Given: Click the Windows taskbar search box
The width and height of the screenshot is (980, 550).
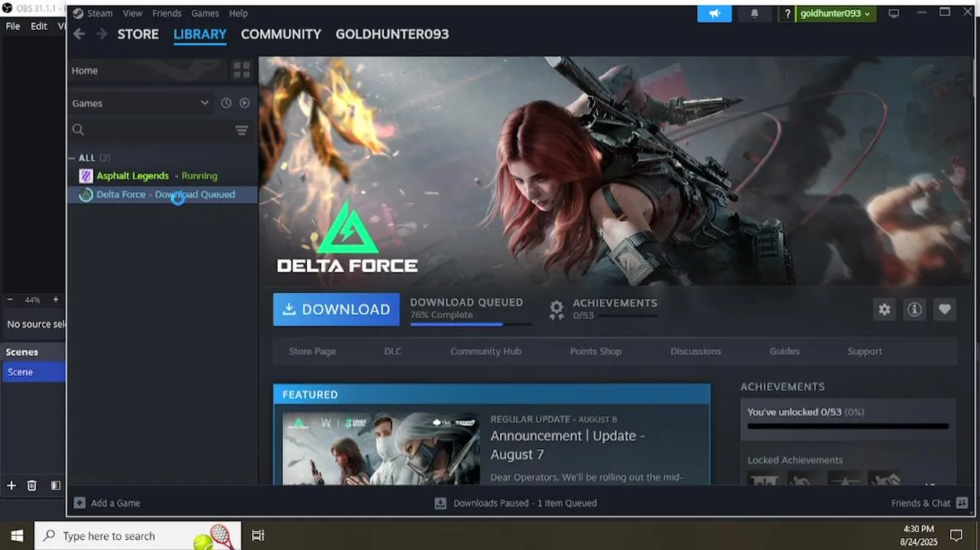Looking at the screenshot, I should 138,535.
